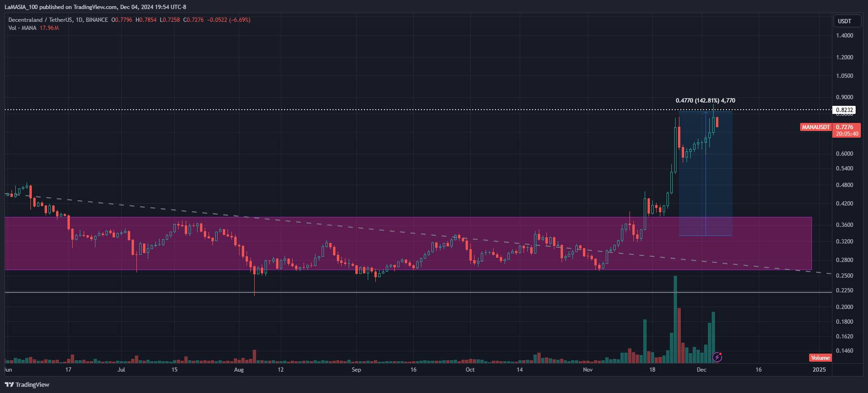Click the 2025 date axis label
868x393 pixels.
tap(819, 370)
